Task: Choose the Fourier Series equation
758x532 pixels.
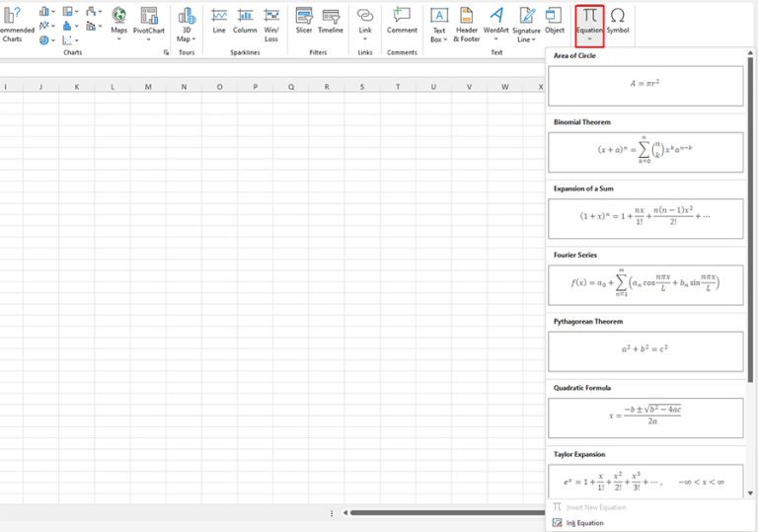Action: click(645, 285)
